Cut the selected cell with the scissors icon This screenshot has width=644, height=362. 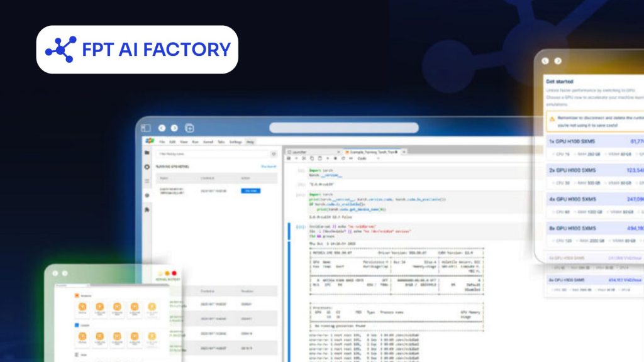(x=304, y=158)
